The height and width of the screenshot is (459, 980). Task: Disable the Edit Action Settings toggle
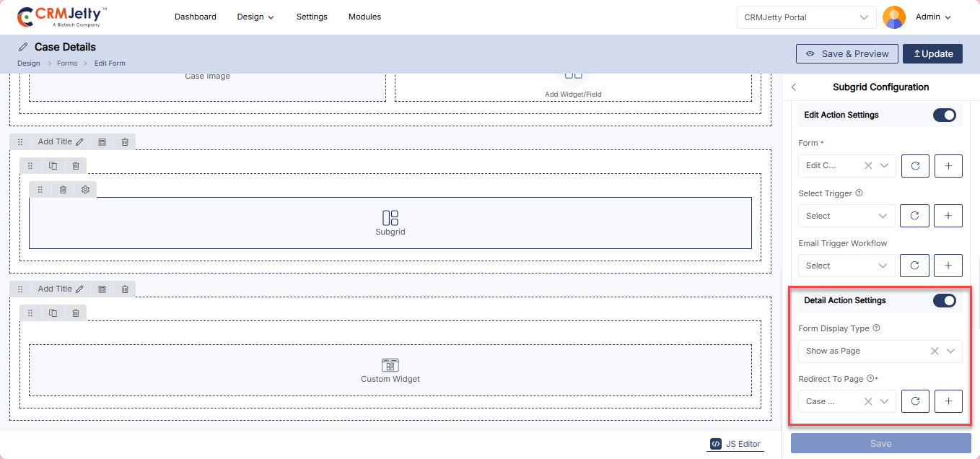coord(944,115)
